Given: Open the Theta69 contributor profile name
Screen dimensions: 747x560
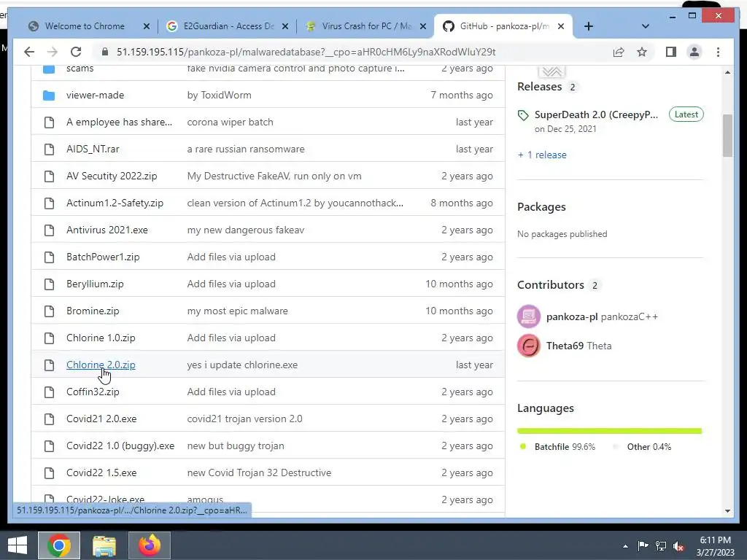Looking at the screenshot, I should [565, 346].
